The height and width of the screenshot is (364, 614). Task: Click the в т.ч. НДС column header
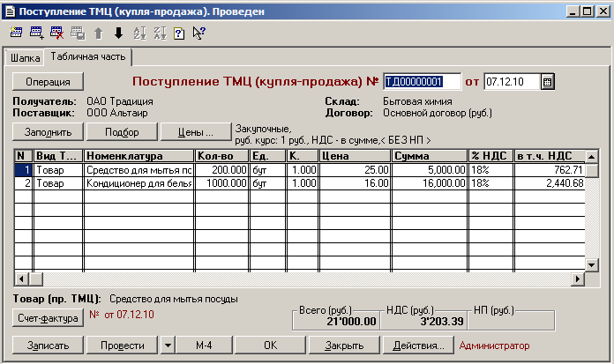click(550, 156)
